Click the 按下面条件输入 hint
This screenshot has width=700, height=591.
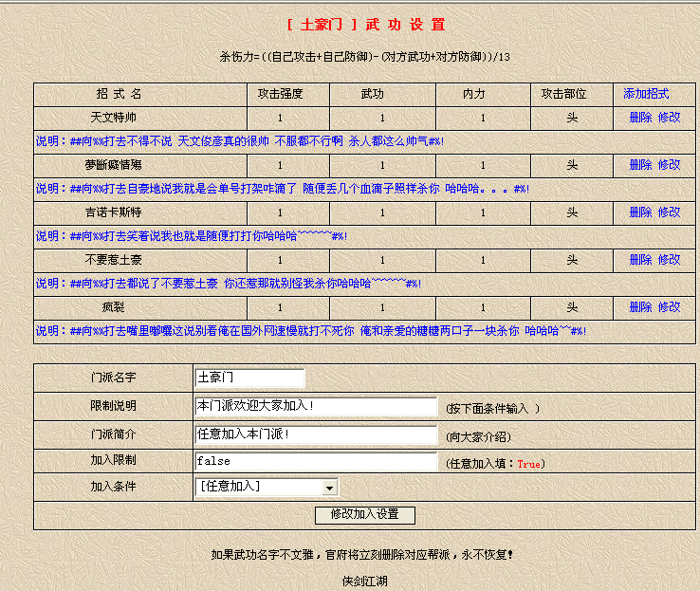pos(492,409)
